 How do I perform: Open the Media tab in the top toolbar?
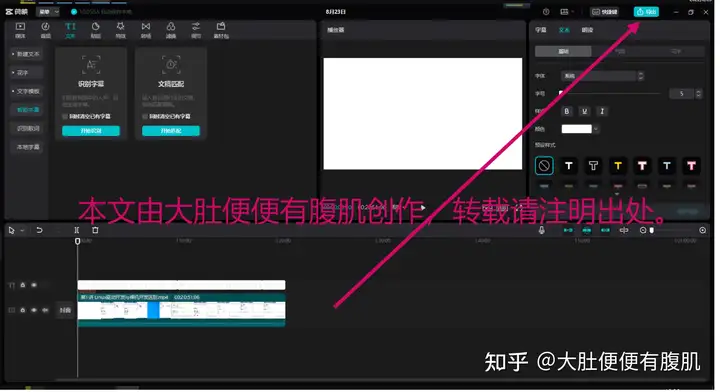tap(20, 30)
